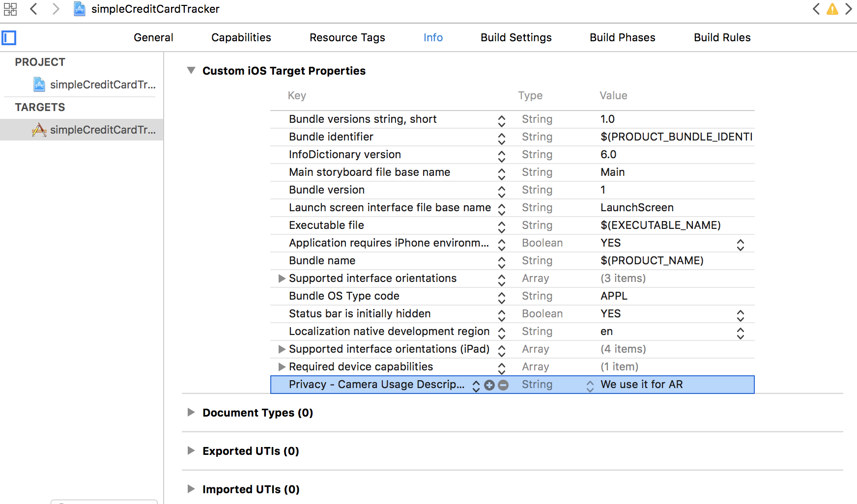This screenshot has height=504, width=857.
Task: Click the plus icon on Camera Usage row
Action: pyautogui.click(x=489, y=385)
